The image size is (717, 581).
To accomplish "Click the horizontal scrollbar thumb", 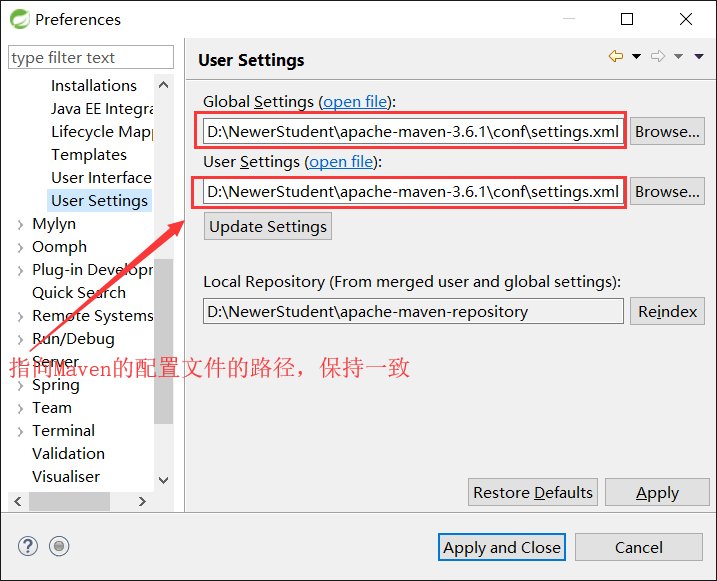I will coord(70,501).
